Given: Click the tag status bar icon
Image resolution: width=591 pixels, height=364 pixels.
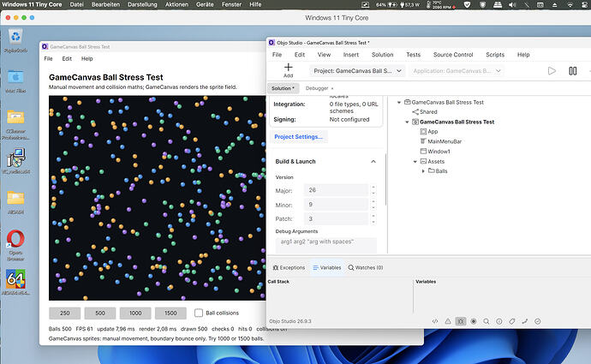Looking at the screenshot, I should tap(512, 321).
